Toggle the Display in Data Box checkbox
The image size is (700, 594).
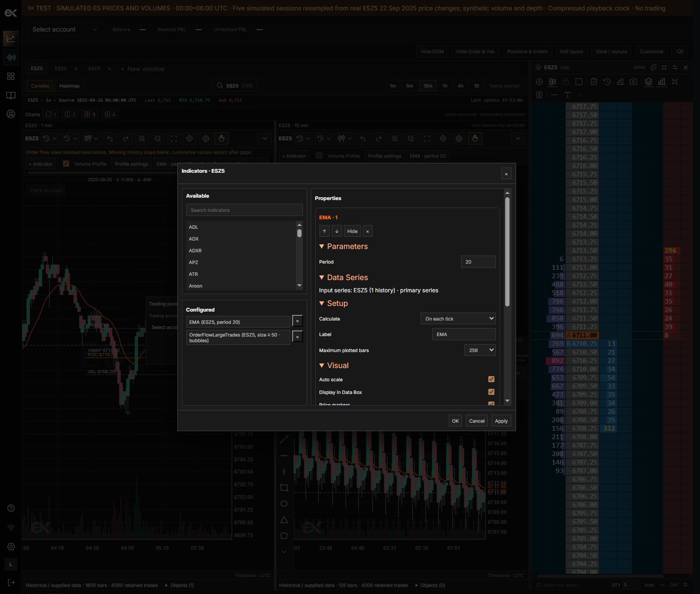(491, 392)
